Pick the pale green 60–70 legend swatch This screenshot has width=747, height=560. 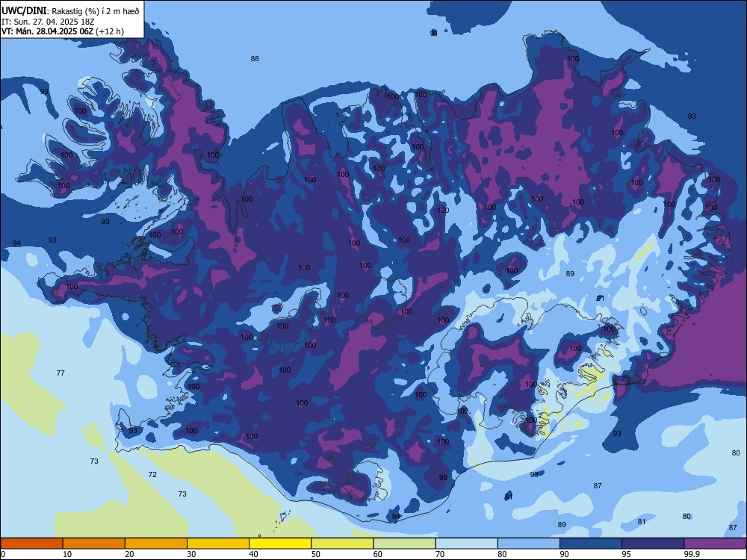[404, 544]
